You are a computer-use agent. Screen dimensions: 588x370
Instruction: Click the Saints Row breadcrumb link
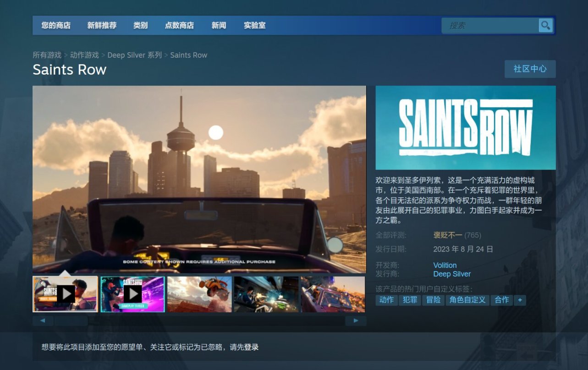click(x=189, y=55)
